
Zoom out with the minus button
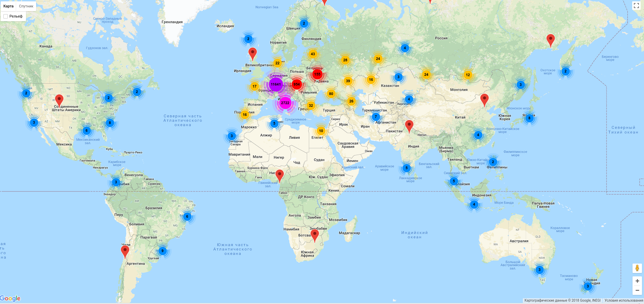637,290
